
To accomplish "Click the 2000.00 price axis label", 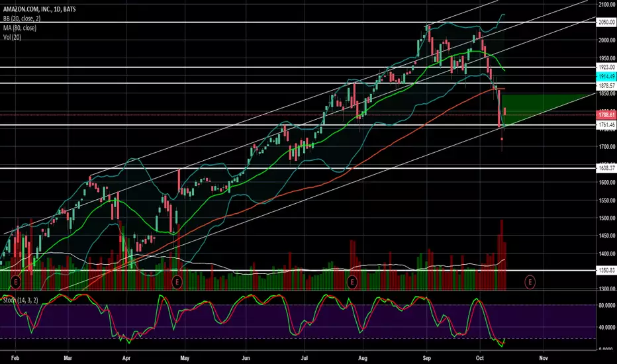I will pyautogui.click(x=607, y=40).
